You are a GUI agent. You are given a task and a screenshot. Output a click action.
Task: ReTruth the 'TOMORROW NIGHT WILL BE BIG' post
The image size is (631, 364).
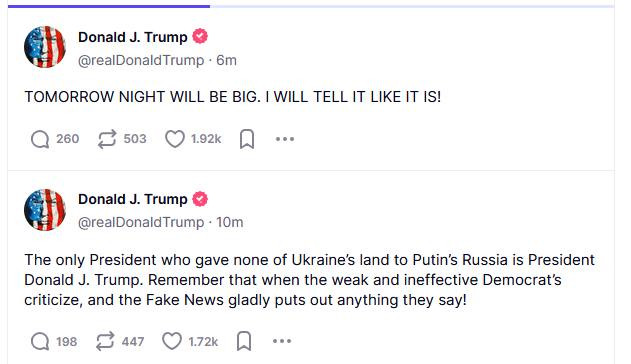click(x=107, y=139)
